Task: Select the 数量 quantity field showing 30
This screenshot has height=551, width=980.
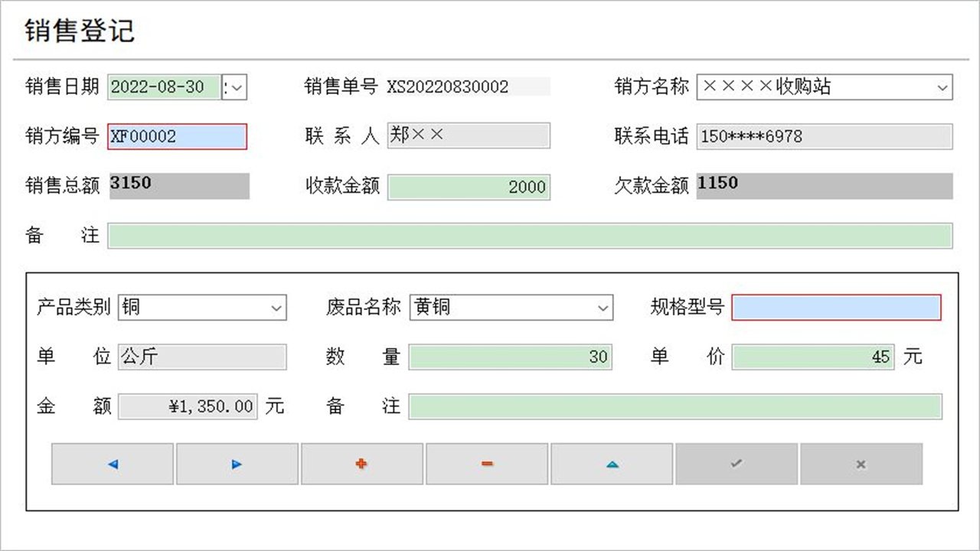Action: coord(511,357)
